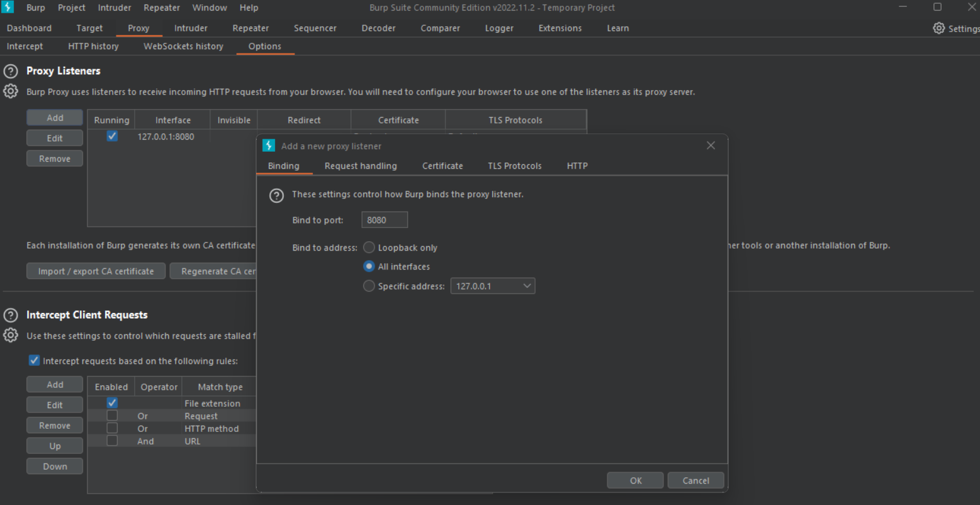Open the Window menu

click(210, 8)
